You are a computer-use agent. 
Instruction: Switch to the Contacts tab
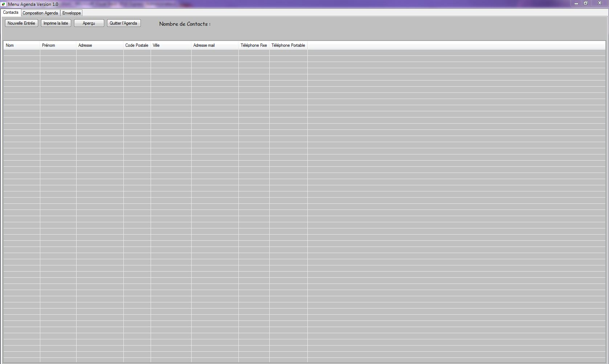coord(11,12)
